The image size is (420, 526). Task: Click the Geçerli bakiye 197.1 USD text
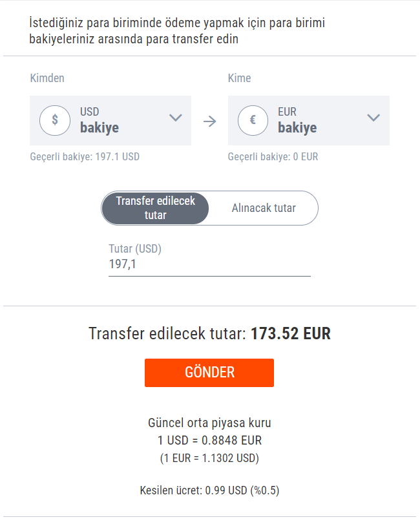coord(85,156)
